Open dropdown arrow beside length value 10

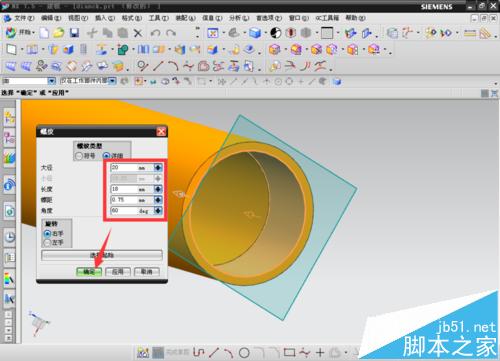[158, 189]
